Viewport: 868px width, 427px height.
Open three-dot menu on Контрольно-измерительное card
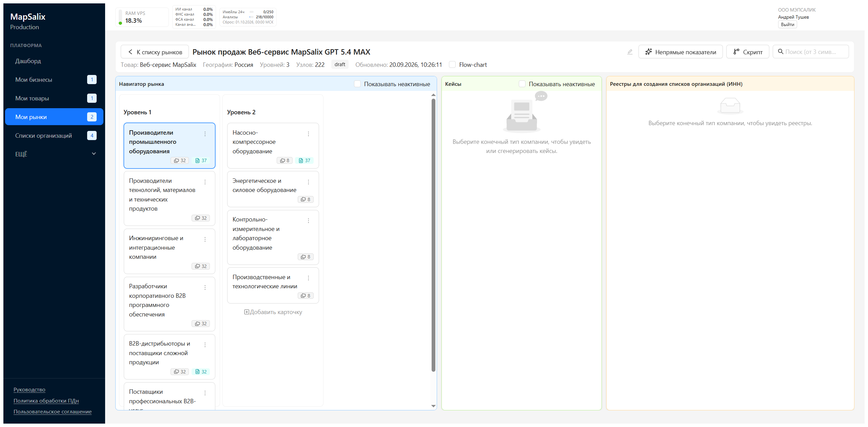[309, 221]
